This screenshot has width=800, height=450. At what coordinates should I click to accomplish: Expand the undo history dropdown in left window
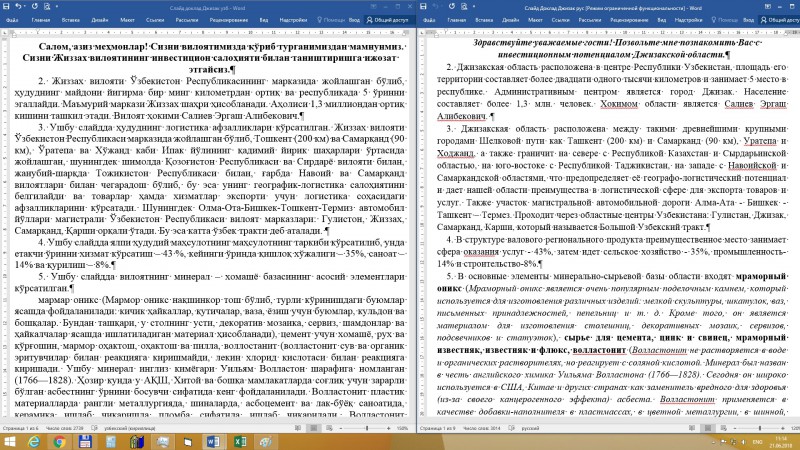click(x=24, y=7)
